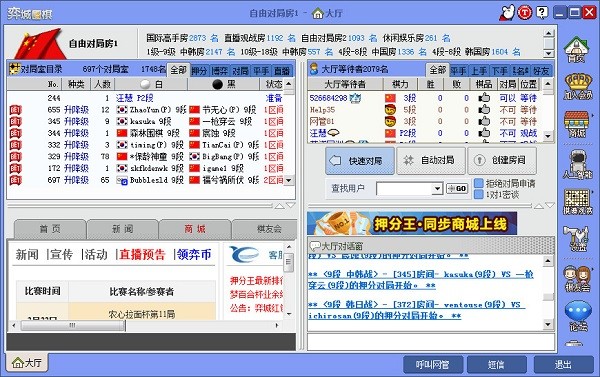This screenshot has width=600, height=377.
Task: Click the 大厅对话窗 speech bubble icon
Action: click(315, 245)
